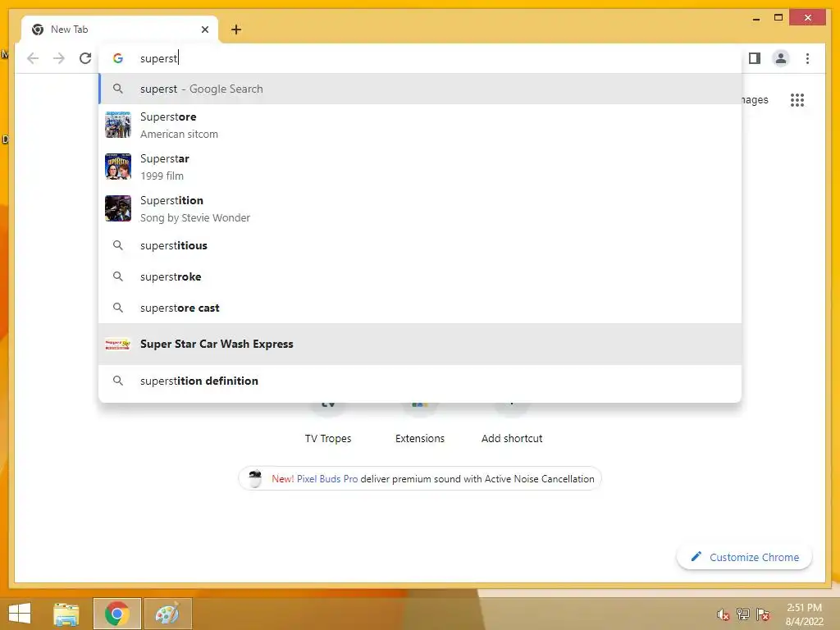Click the browser forward arrow
840x630 pixels.
click(59, 58)
